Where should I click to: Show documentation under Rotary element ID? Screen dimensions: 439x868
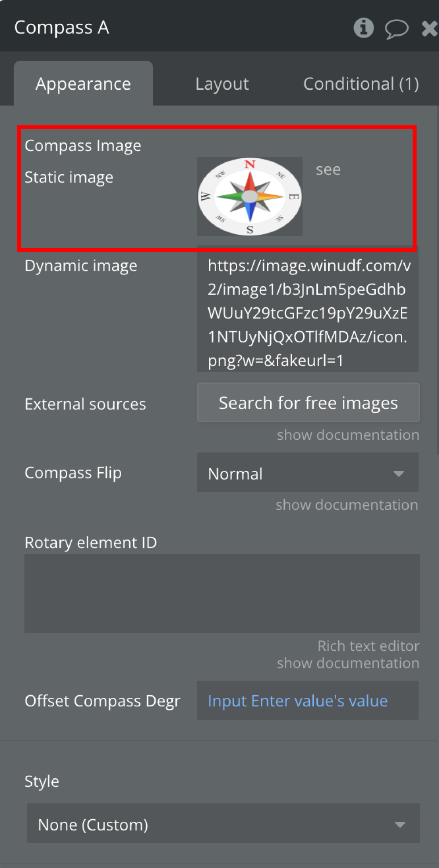click(x=348, y=663)
